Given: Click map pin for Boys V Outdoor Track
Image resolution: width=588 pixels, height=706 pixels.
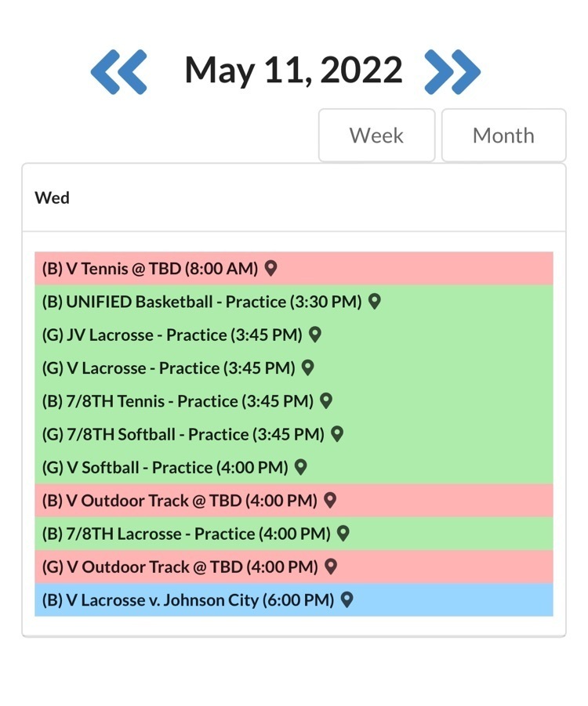Looking at the screenshot, I should 330,500.
